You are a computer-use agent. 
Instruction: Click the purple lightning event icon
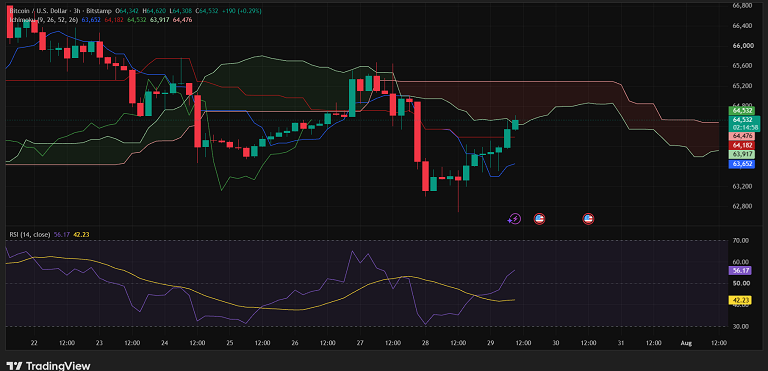[514, 219]
